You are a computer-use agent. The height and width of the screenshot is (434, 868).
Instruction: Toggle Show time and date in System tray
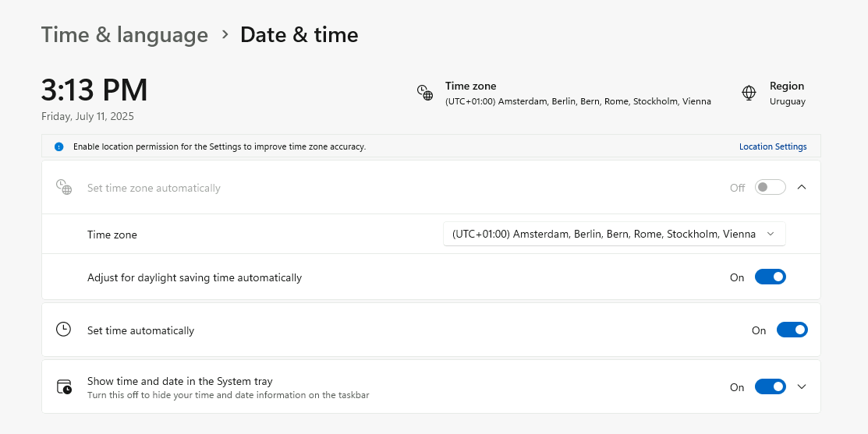pyautogui.click(x=770, y=387)
